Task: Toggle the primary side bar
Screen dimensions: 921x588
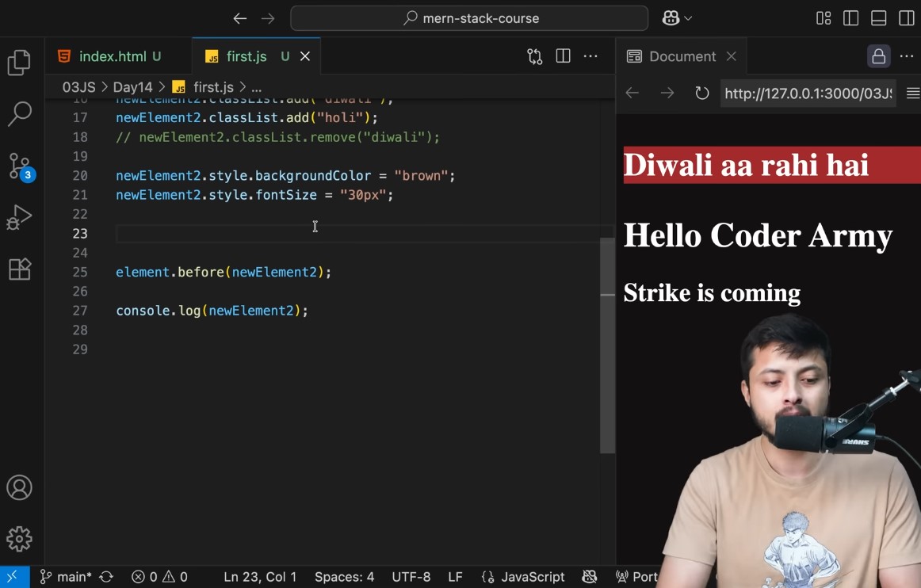Action: (850, 18)
